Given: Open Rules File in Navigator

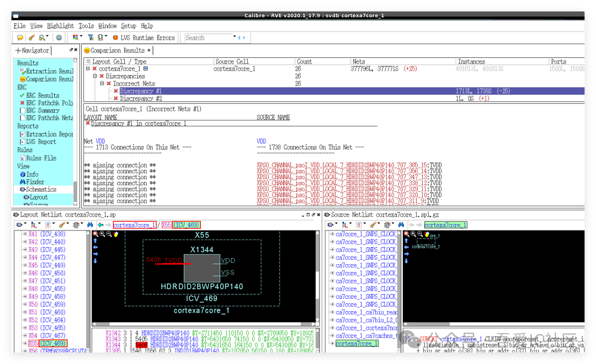Looking at the screenshot, I should (41, 158).
